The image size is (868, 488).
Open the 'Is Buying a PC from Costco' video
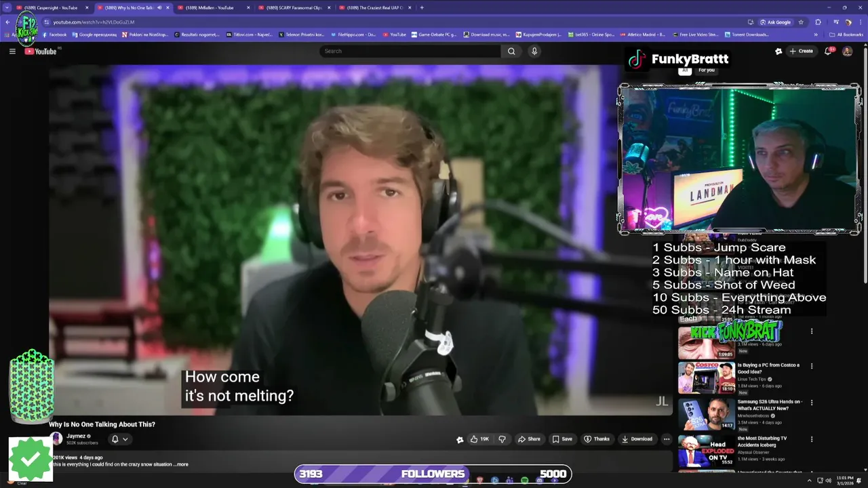pyautogui.click(x=768, y=368)
